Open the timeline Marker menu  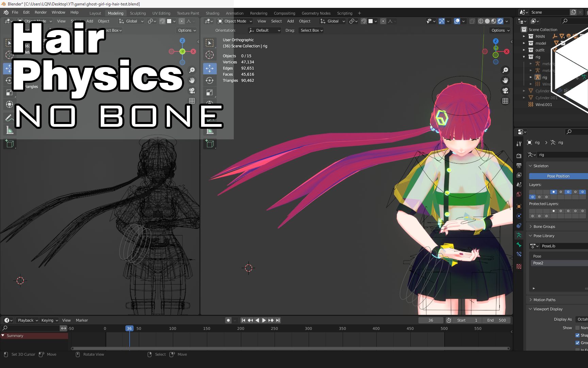[82, 320]
